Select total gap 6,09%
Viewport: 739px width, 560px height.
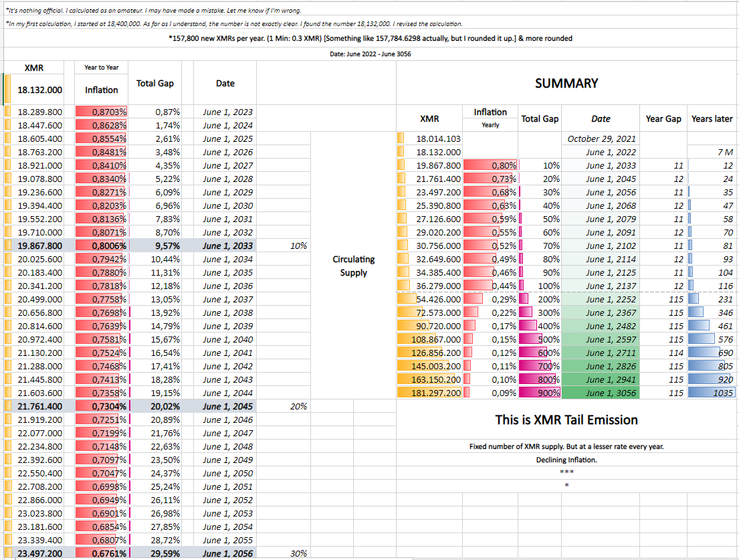pyautogui.click(x=154, y=192)
